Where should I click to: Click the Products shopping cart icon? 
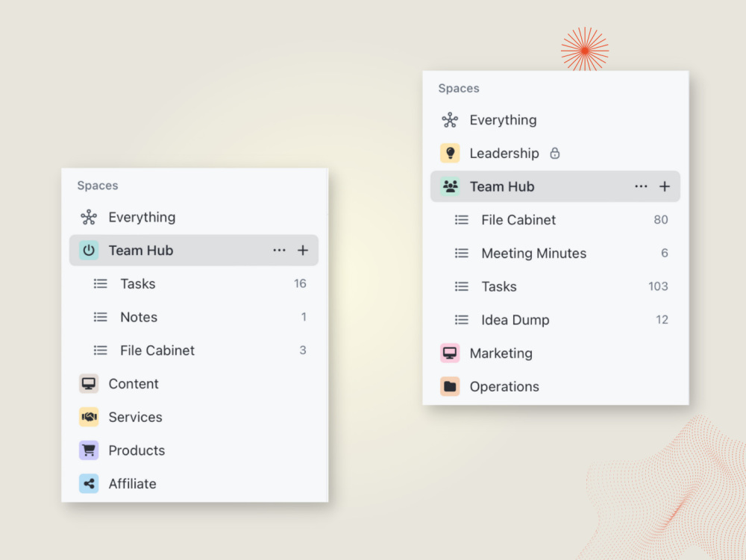(x=89, y=450)
